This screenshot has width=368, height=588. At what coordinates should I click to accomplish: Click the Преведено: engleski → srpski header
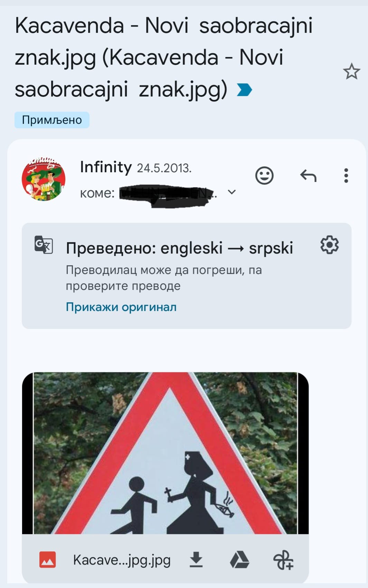[x=179, y=248]
